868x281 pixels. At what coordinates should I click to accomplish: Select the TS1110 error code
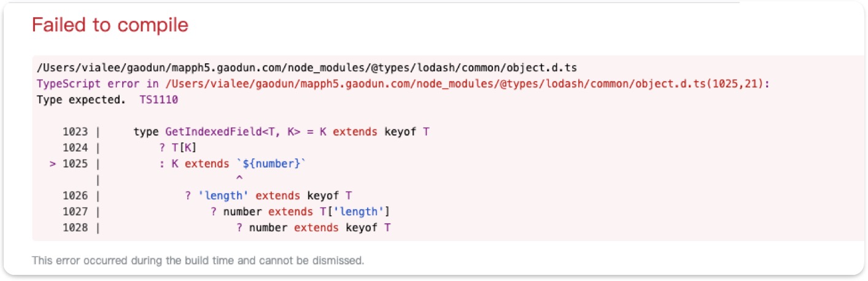(x=155, y=99)
